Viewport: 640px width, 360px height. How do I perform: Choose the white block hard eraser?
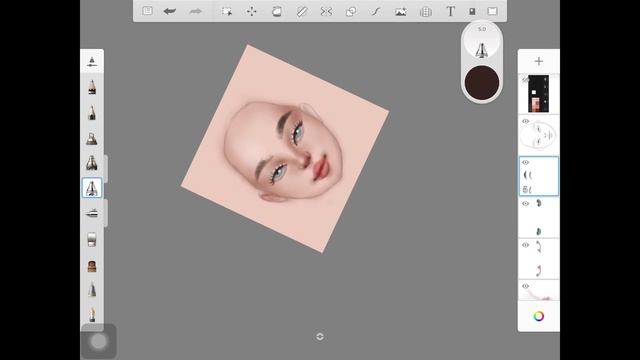pos(92,239)
